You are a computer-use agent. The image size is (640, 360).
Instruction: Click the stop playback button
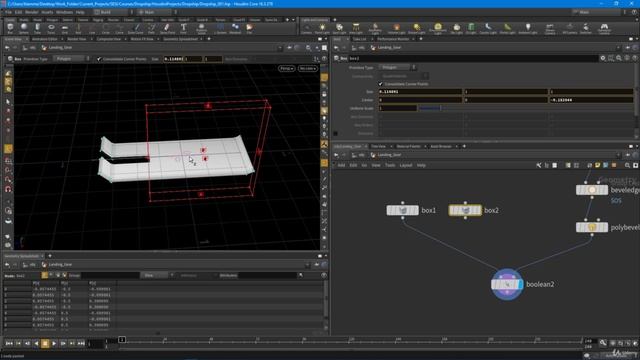coord(45,344)
